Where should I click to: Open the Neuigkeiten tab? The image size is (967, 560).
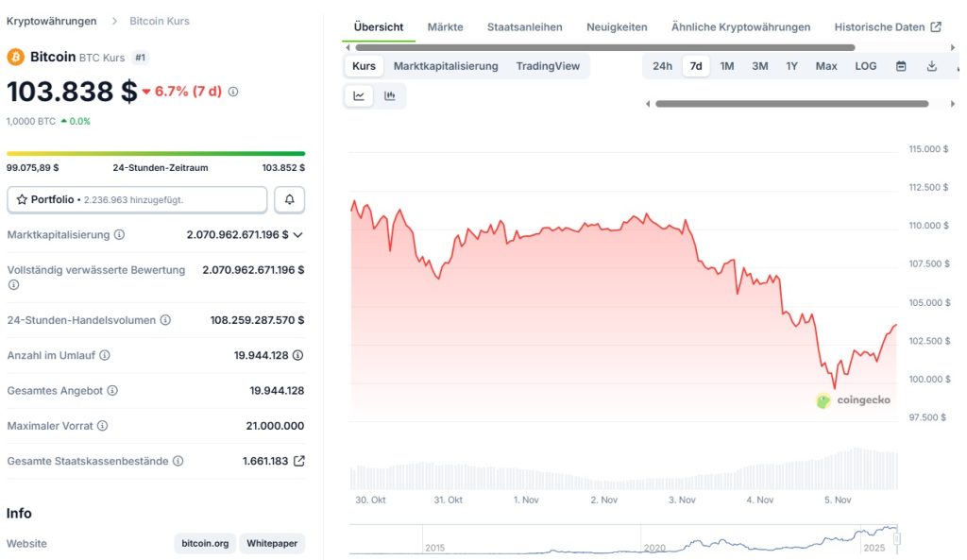[617, 27]
